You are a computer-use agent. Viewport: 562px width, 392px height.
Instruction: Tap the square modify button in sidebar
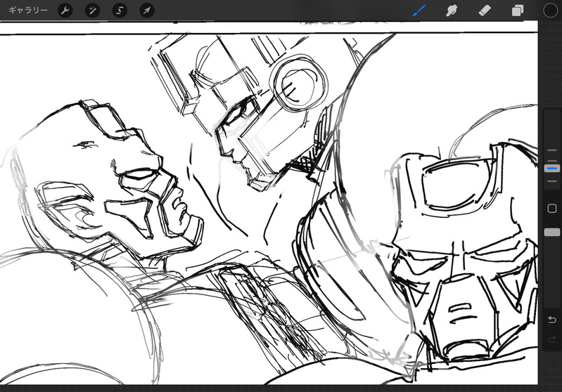[x=552, y=209]
